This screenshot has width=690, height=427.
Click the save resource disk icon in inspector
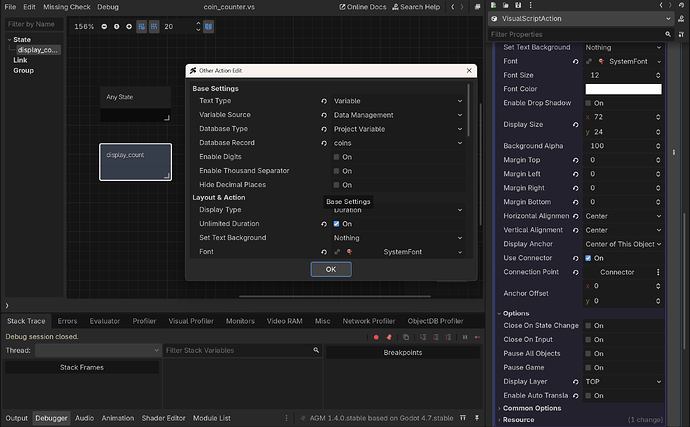518,5
